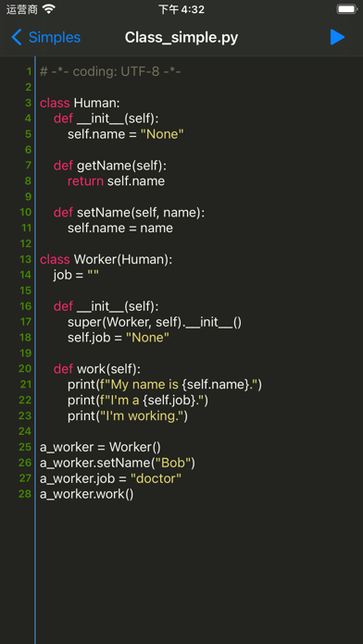Click 'a_worker.work()' line

pos(87,494)
